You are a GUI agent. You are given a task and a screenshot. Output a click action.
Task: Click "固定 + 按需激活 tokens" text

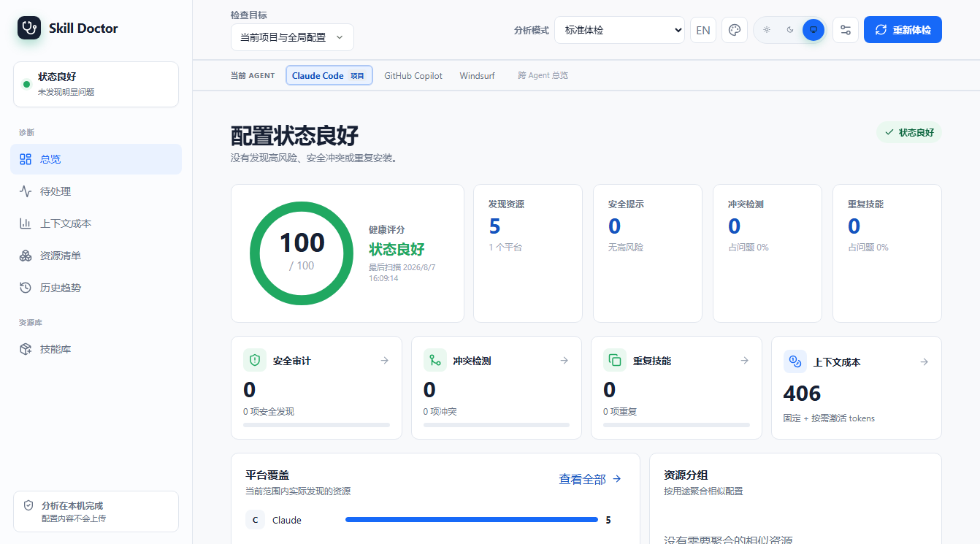pos(829,418)
